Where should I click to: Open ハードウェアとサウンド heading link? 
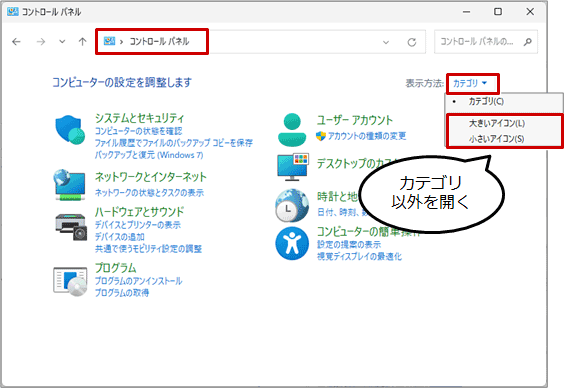click(x=139, y=212)
